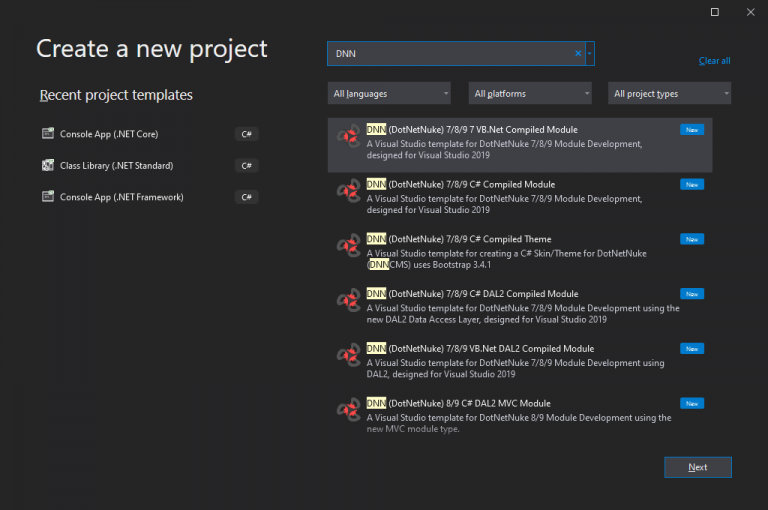Click description mentioning new MVC module type
The width and height of the screenshot is (768, 510).
point(519,423)
